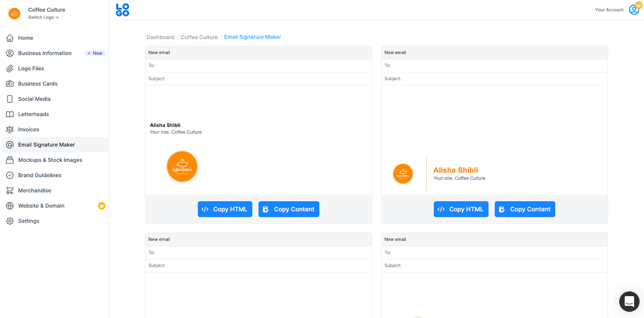644x318 pixels.
Task: Open the Social Media section icon
Action: coord(10,99)
